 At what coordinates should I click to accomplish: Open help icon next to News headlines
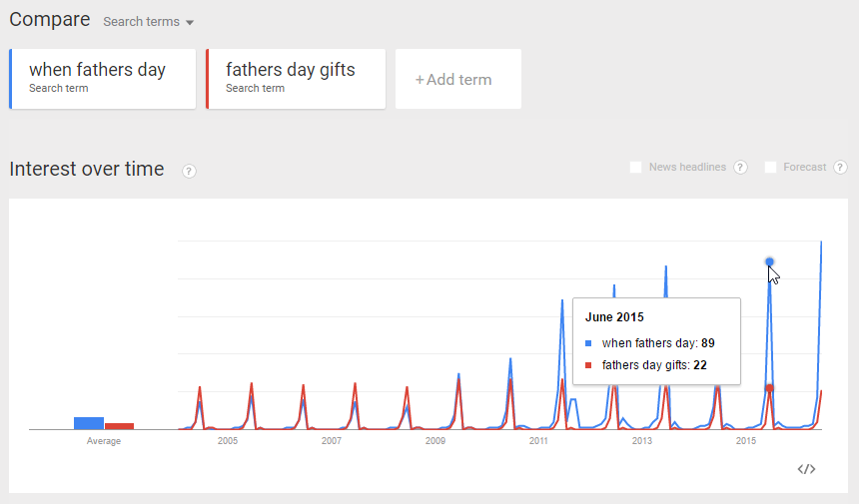click(741, 167)
